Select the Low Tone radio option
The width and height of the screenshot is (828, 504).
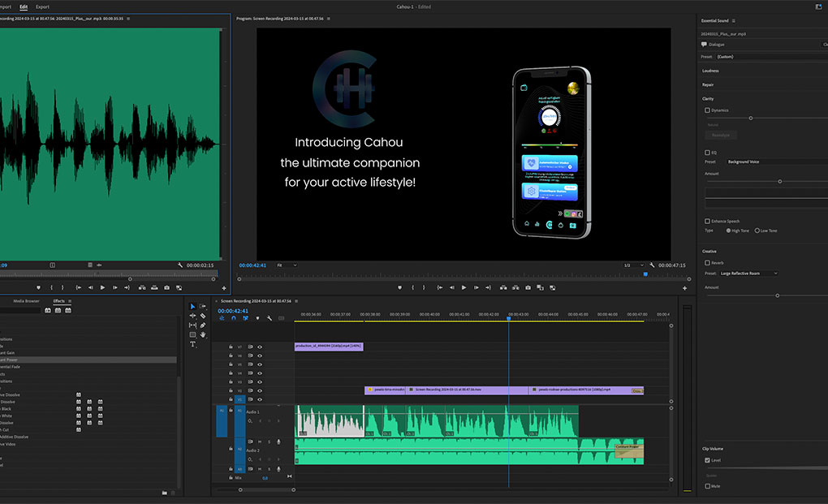tap(757, 230)
